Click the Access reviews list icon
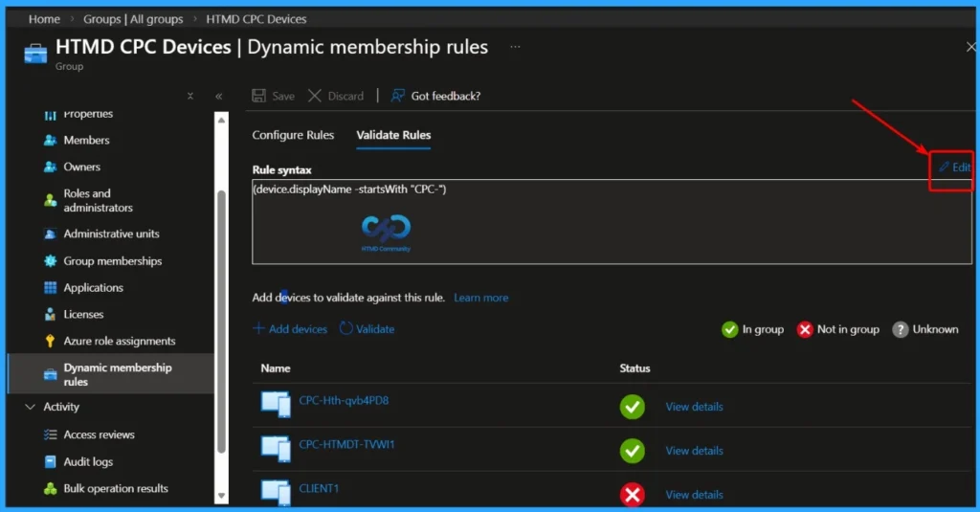The height and width of the screenshot is (512, 980). pos(50,434)
